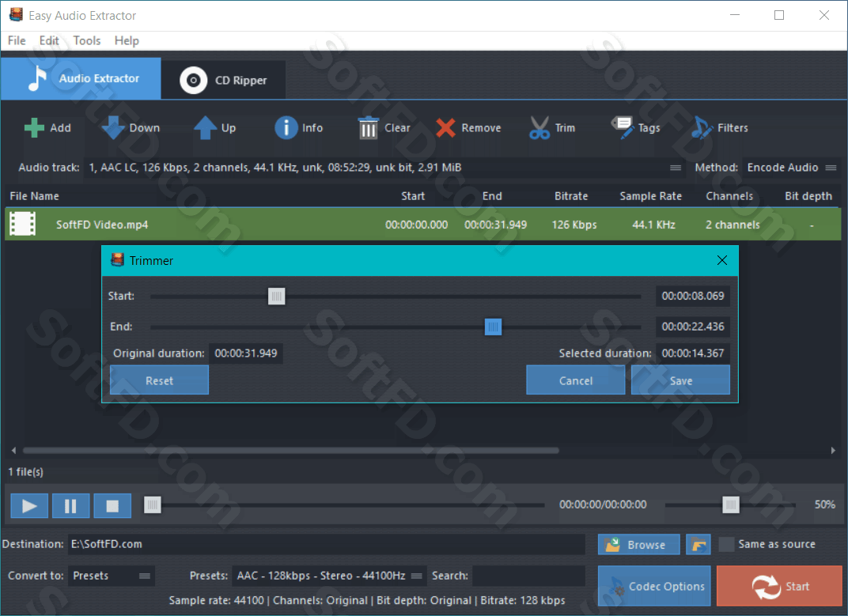Start the audio conversion
The width and height of the screenshot is (848, 616).
click(779, 586)
